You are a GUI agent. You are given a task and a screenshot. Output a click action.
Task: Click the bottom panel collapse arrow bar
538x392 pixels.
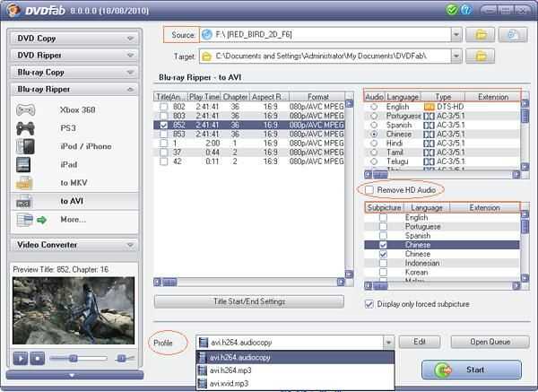coord(74,375)
